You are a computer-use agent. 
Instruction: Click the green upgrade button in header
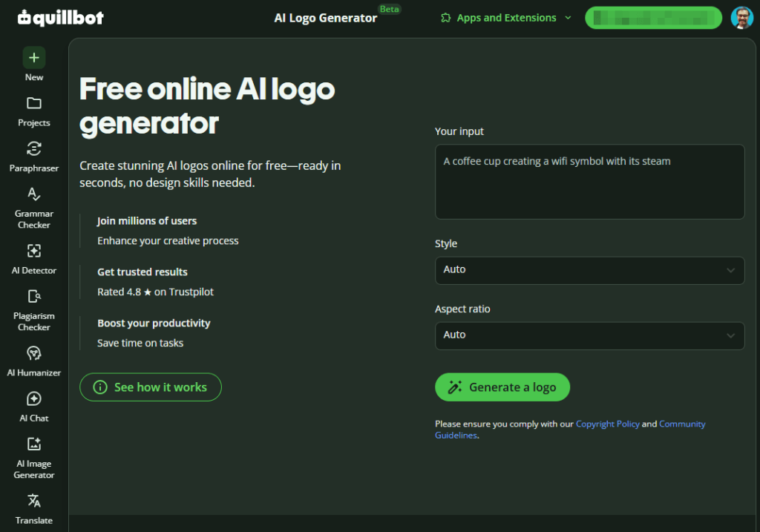point(653,18)
